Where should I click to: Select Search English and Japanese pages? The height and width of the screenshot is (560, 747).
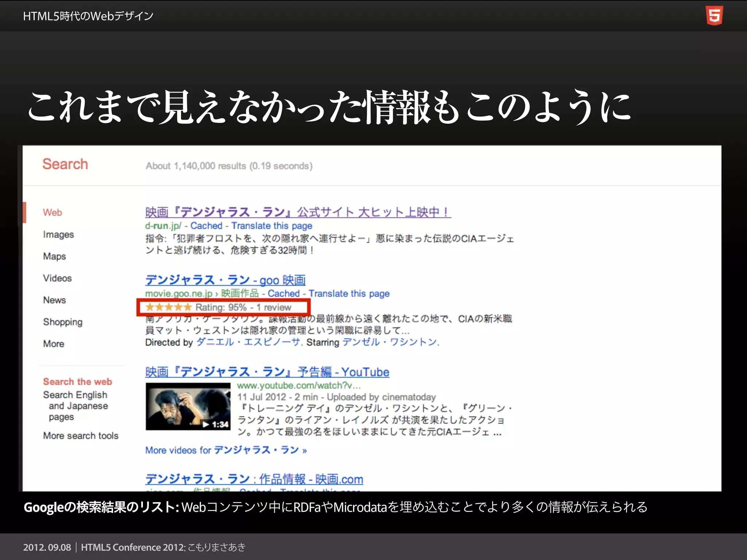pos(76,406)
